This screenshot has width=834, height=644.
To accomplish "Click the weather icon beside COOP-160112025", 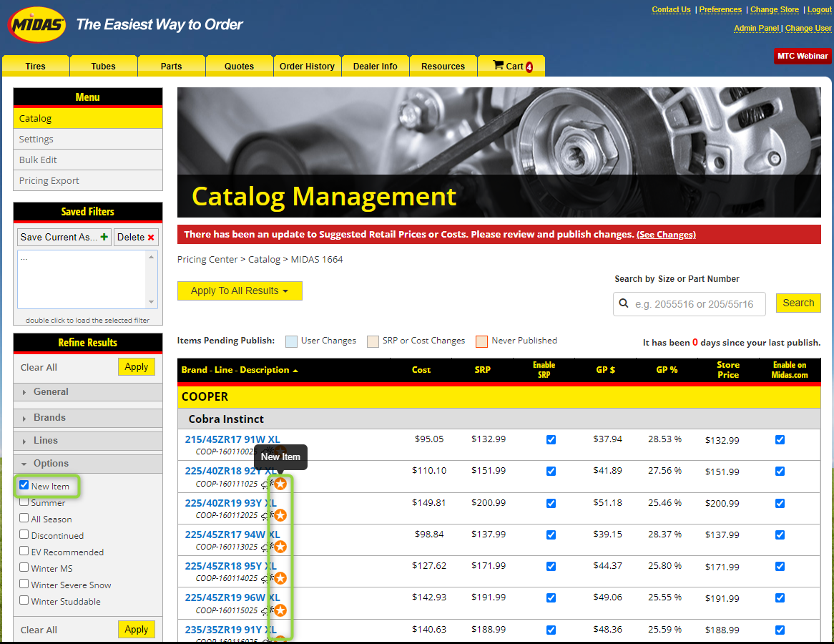I will 267,515.
